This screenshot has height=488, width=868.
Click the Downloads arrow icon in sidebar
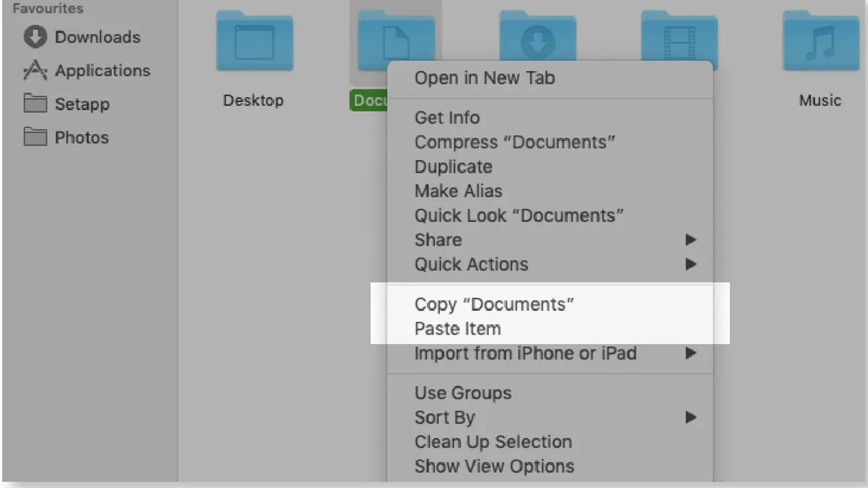coord(35,37)
